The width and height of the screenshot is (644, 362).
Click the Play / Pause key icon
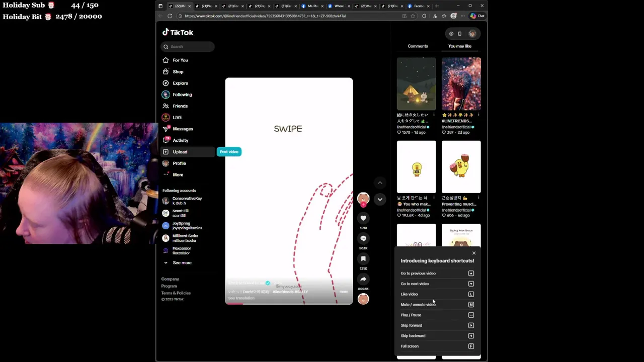[x=471, y=315]
